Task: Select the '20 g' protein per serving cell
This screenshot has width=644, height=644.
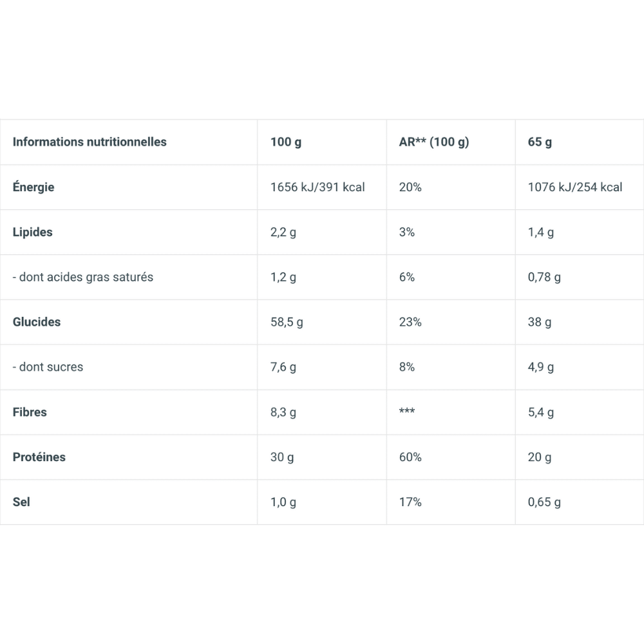Action: pyautogui.click(x=540, y=457)
